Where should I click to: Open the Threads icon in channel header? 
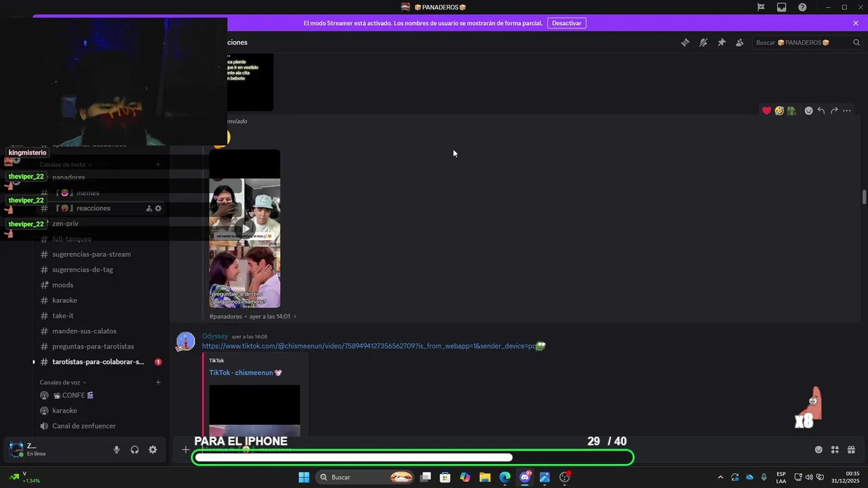pos(685,43)
